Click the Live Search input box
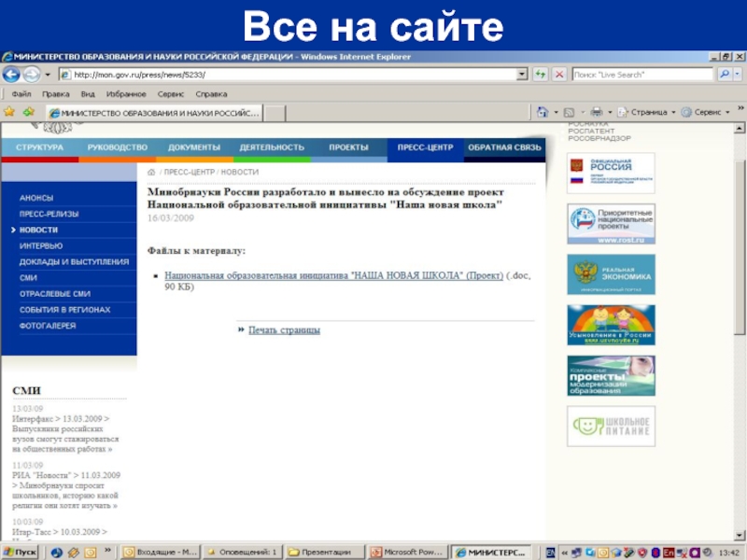The height and width of the screenshot is (560, 747). (642, 75)
